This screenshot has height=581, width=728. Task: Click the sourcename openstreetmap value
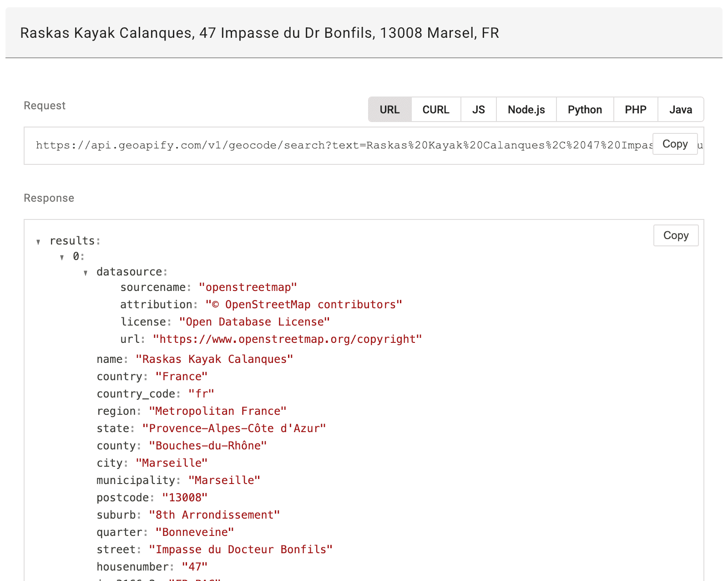point(248,287)
